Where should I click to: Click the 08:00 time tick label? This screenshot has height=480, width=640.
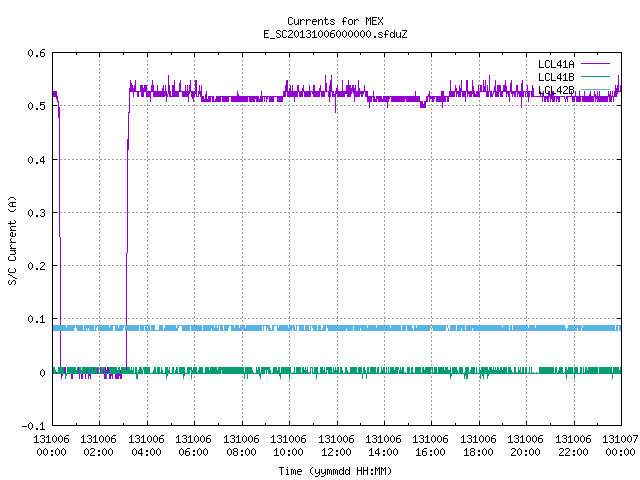[x=241, y=452]
